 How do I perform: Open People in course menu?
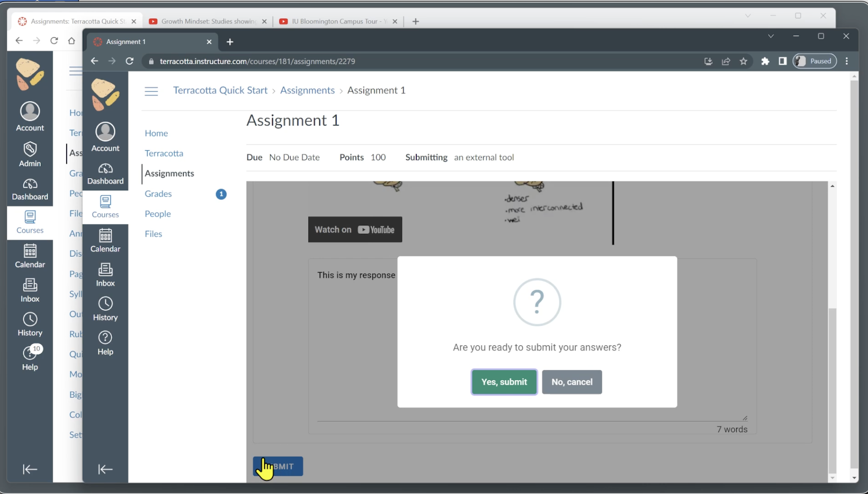tap(158, 214)
